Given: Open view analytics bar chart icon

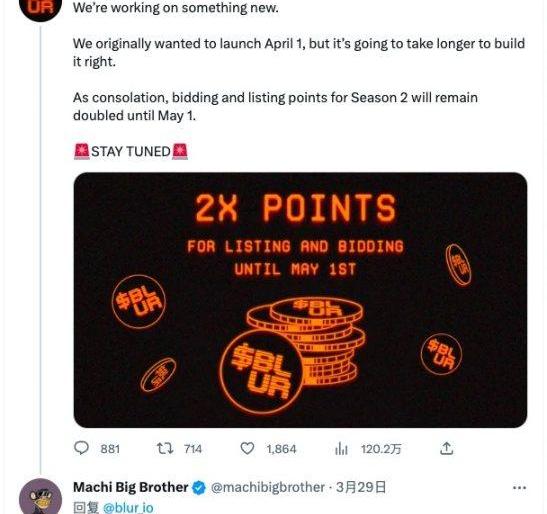Looking at the screenshot, I should pyautogui.click(x=341, y=449).
